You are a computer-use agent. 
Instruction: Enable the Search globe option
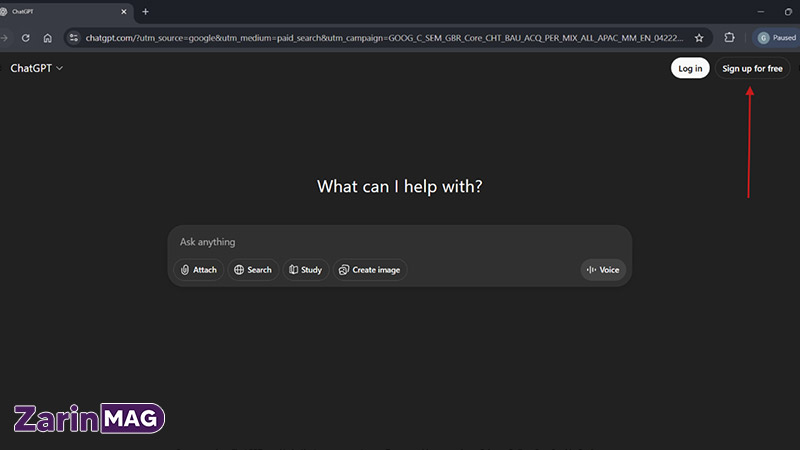coord(253,270)
